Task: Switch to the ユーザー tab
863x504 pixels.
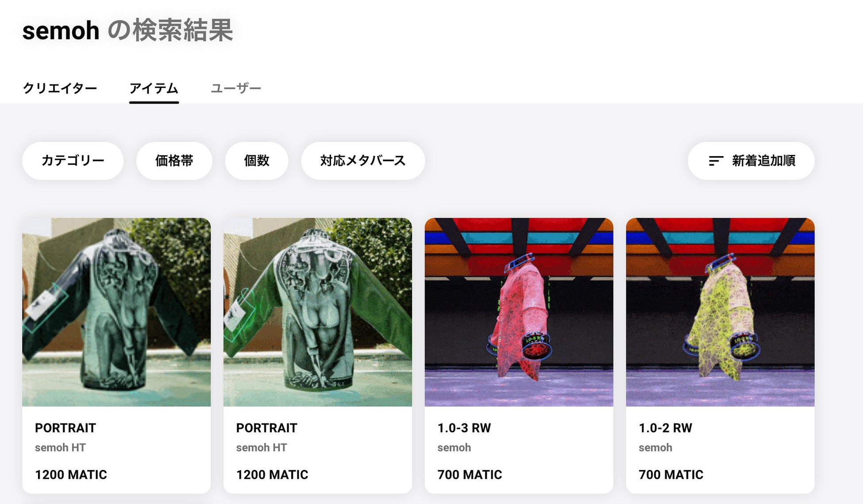Action: tap(236, 88)
